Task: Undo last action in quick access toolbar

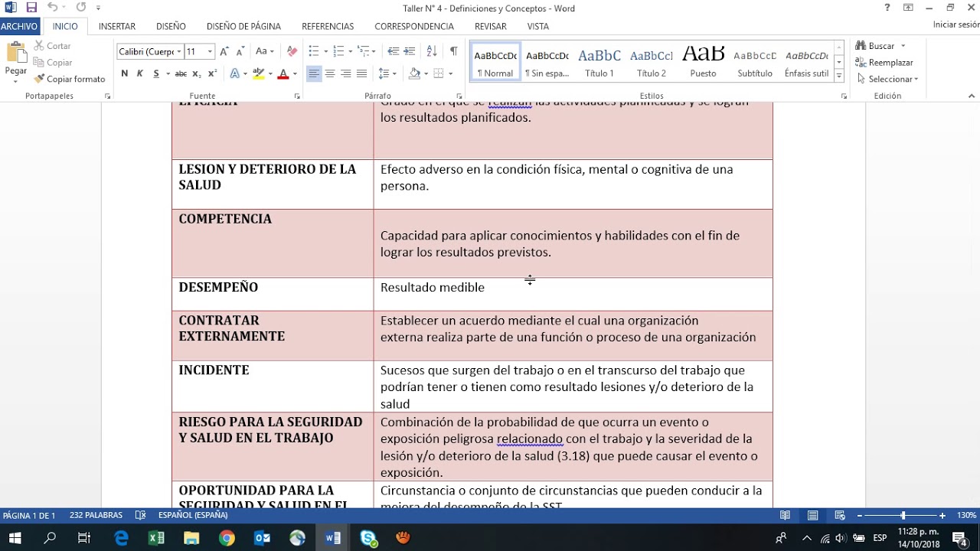Action: click(x=52, y=8)
